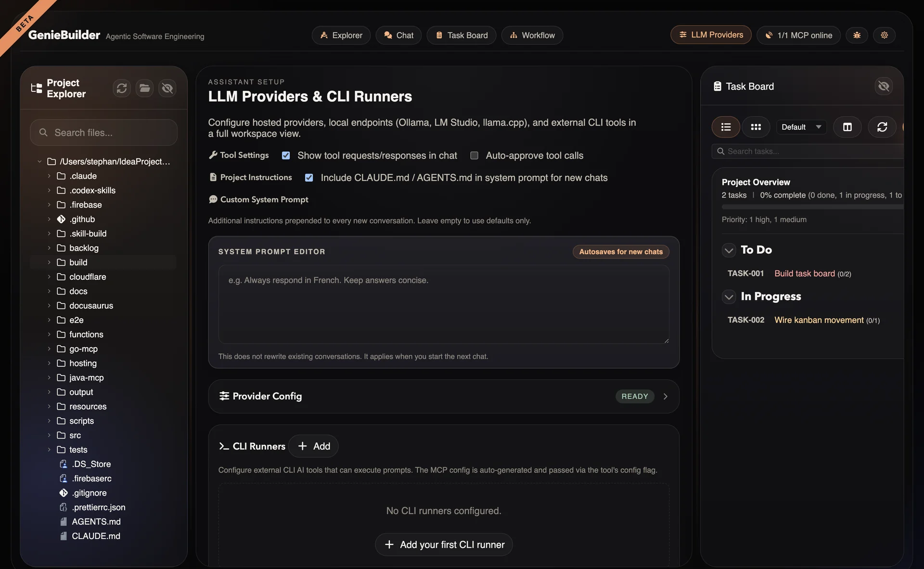This screenshot has width=924, height=569.
Task: Open the settings gear in the top bar
Action: (884, 35)
